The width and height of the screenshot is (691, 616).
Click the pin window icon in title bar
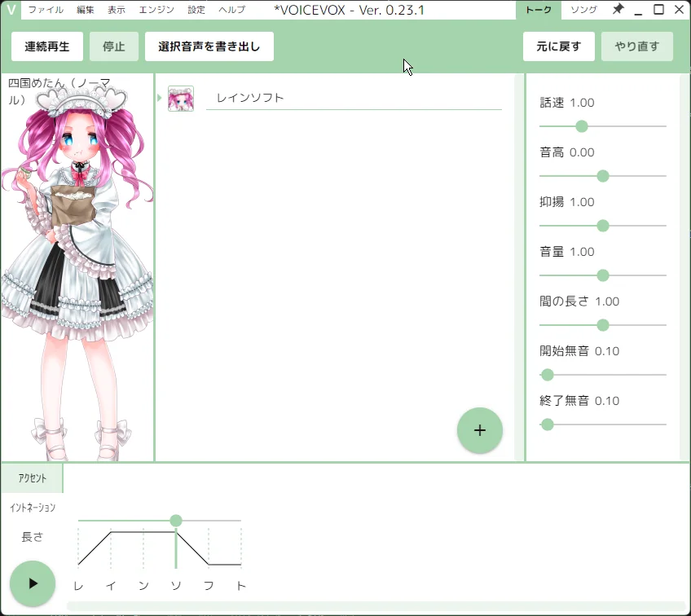(x=618, y=10)
